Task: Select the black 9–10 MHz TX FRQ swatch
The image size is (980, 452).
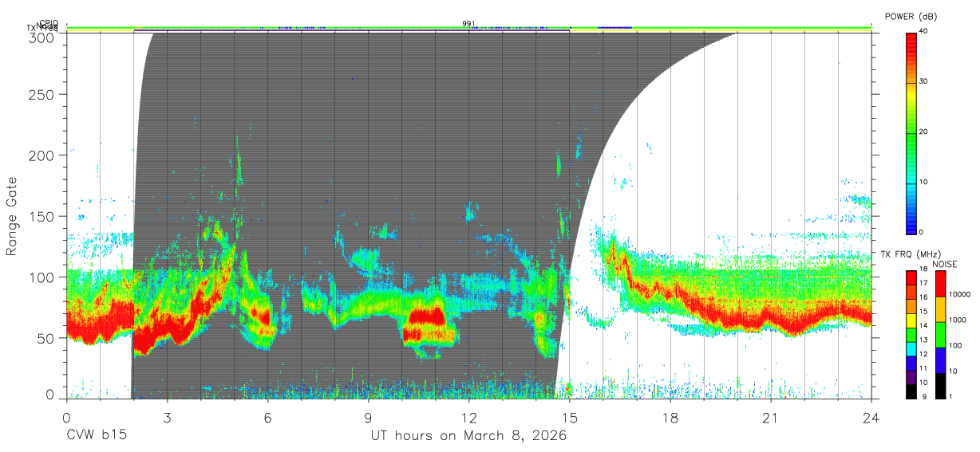Action: tap(911, 390)
